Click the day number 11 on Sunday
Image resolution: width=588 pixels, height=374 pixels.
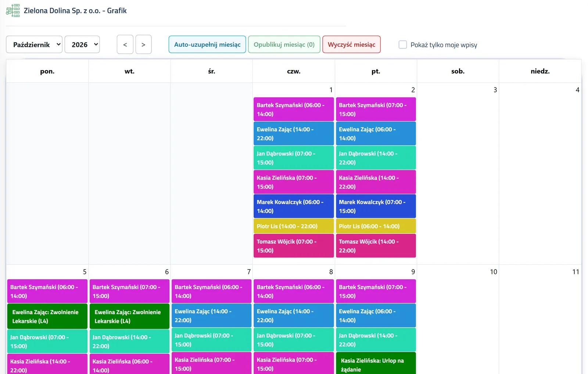point(576,272)
